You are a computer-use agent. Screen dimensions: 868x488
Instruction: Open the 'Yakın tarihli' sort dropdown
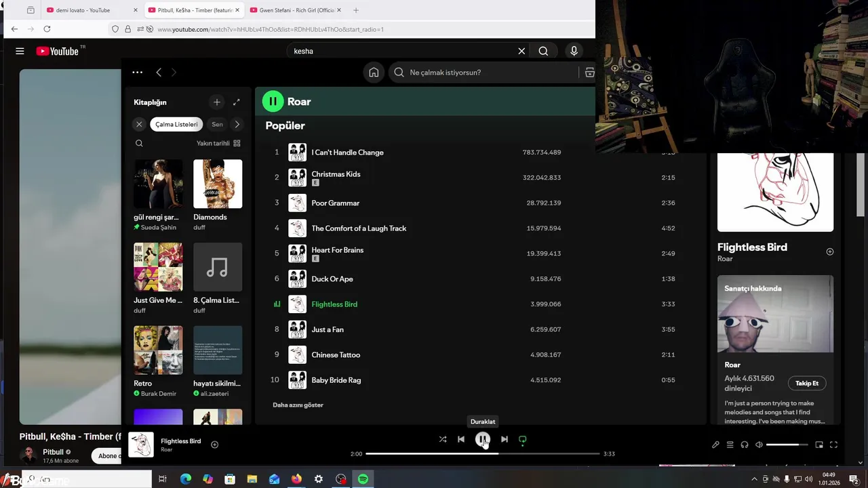point(218,143)
